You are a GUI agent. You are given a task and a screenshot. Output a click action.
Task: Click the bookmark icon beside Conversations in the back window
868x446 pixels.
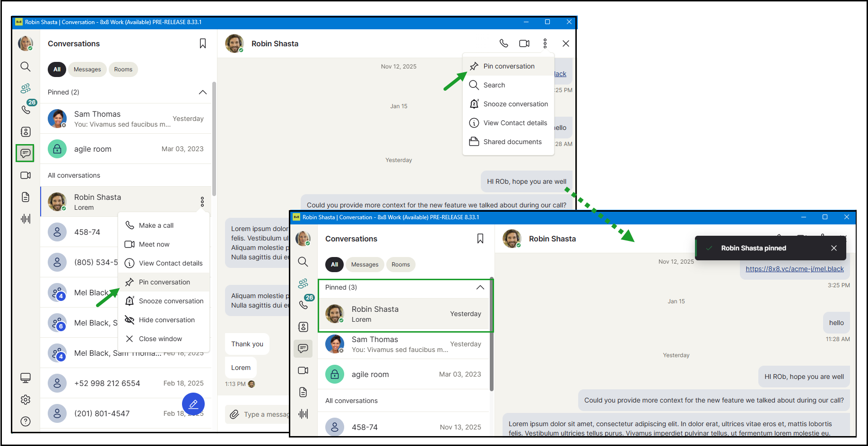(203, 43)
